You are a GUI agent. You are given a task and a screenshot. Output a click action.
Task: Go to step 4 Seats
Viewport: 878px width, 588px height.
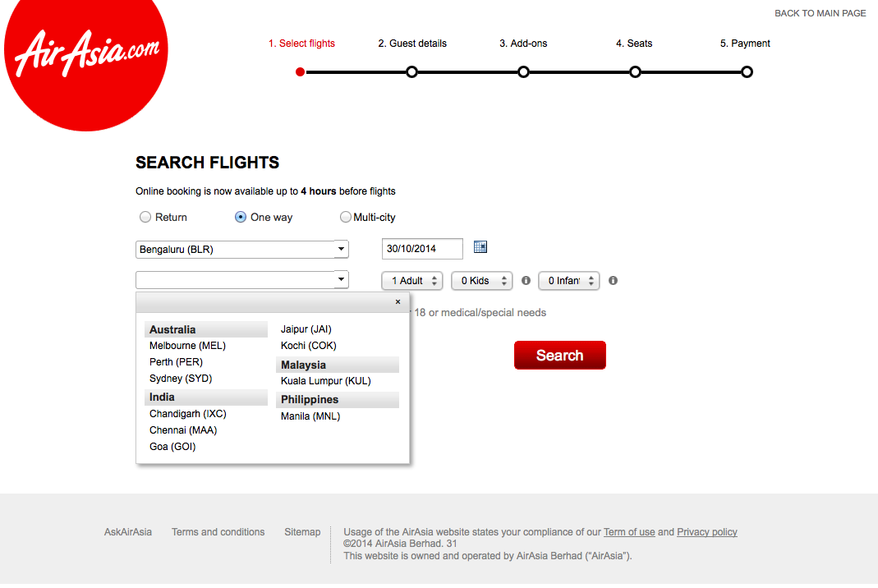point(634,44)
